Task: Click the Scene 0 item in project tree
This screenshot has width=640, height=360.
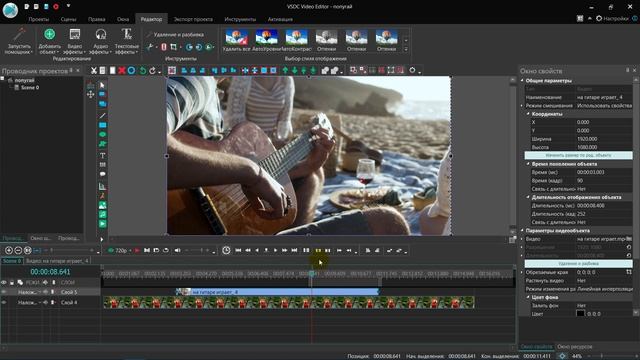Action: click(29, 87)
